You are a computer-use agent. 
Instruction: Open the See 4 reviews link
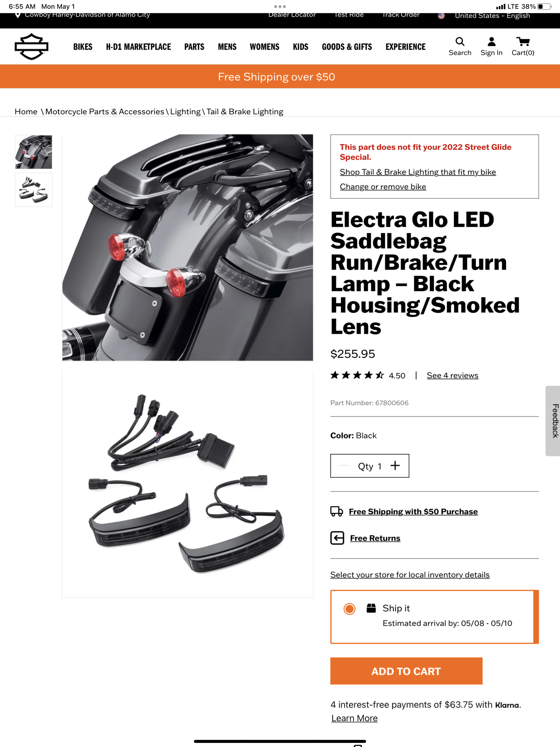pos(452,375)
